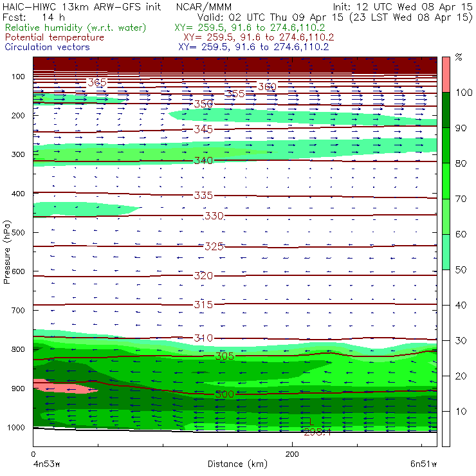Click the colorbar label 20
This screenshot has height=476, width=476.
coord(461,376)
